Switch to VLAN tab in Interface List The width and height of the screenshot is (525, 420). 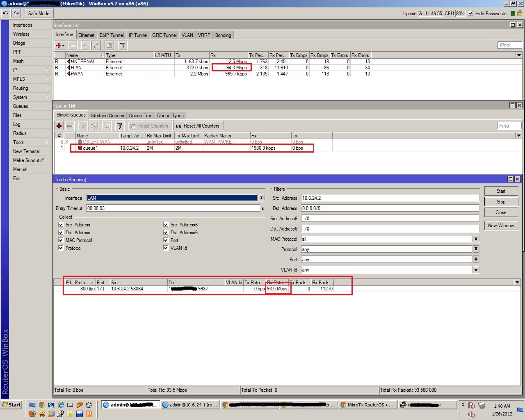(187, 35)
